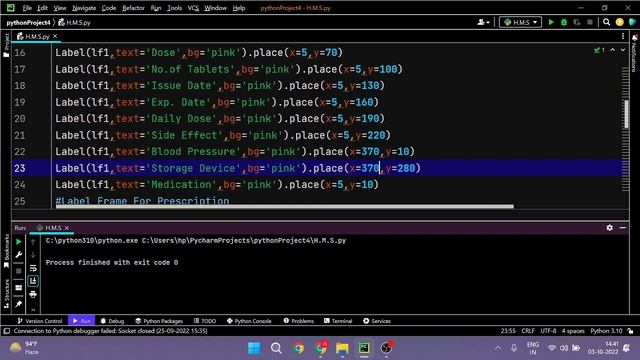
Task: Open the File menu
Action: click(x=27, y=8)
